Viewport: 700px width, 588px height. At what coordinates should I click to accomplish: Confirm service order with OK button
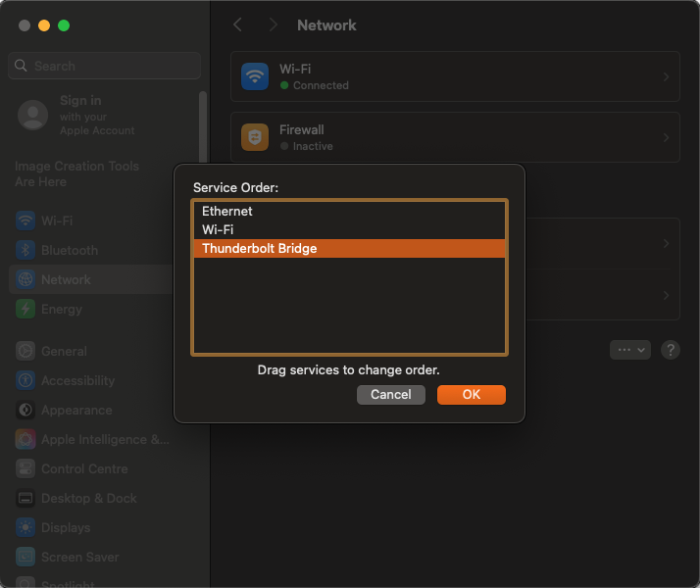471,395
